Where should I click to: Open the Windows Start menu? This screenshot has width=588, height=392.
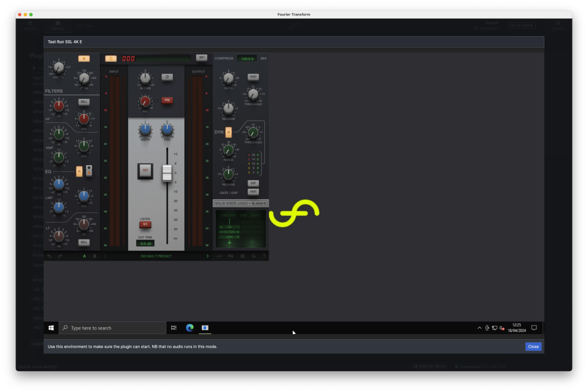51,328
